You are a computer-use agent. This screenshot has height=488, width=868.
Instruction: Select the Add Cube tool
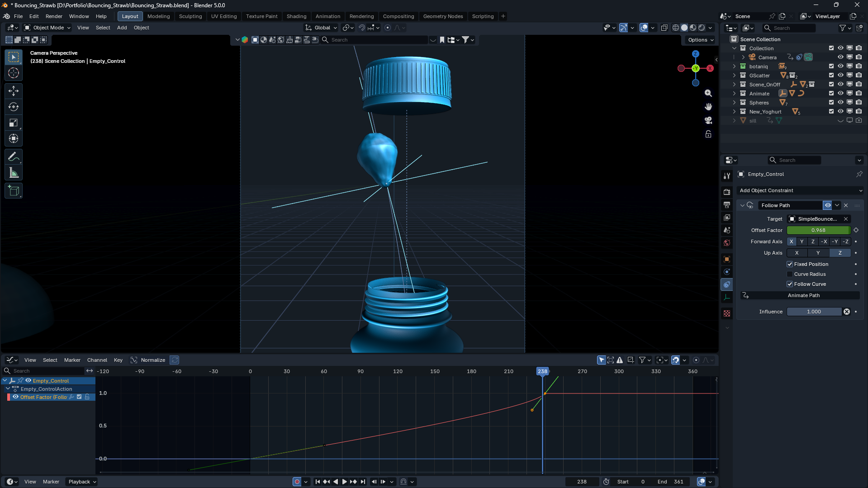(x=14, y=191)
